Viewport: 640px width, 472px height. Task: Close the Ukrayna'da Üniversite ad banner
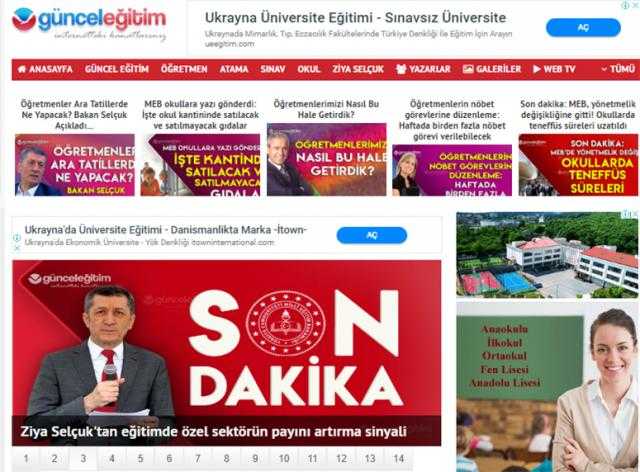17,248
